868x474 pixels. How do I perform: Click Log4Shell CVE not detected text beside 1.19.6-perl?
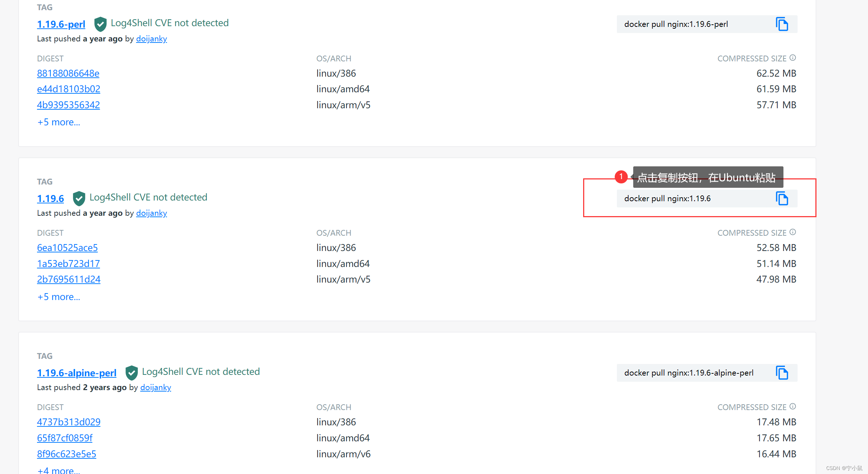170,23
